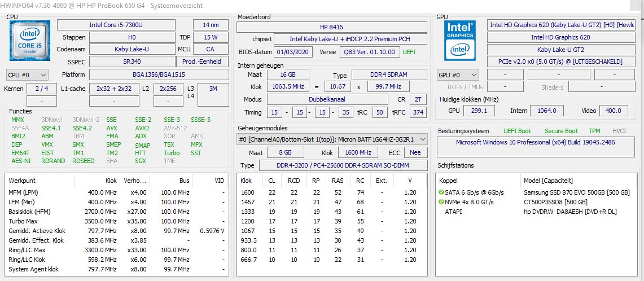Click the UEFI Boot label
The width and height of the screenshot is (644, 281).
pyautogui.click(x=517, y=131)
